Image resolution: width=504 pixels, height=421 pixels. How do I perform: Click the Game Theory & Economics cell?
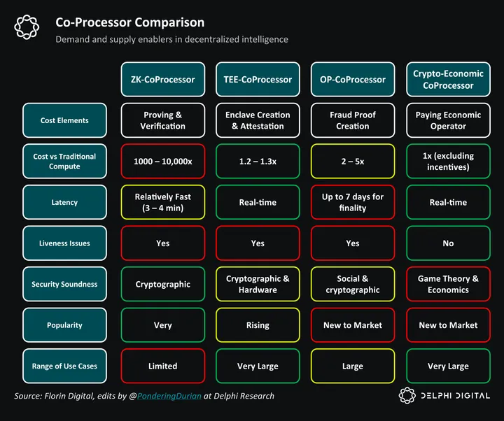(448, 285)
